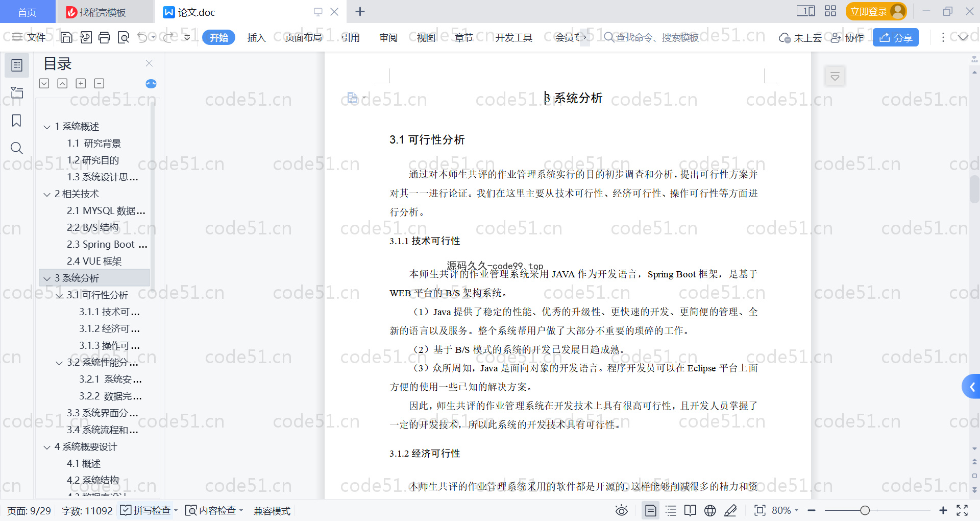The height and width of the screenshot is (521, 980).
Task: Collapse the 4 系统概要设计 node
Action: [47, 447]
